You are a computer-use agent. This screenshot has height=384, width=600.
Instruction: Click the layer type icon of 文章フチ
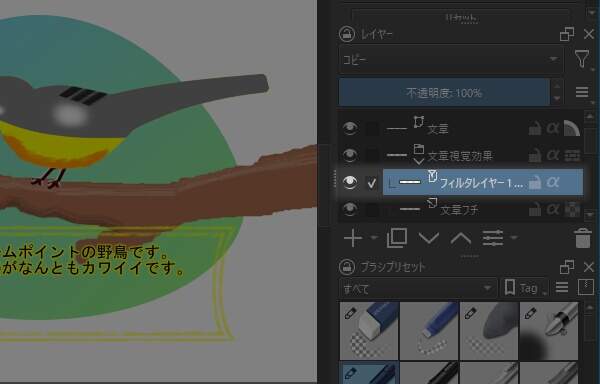pyautogui.click(x=432, y=203)
